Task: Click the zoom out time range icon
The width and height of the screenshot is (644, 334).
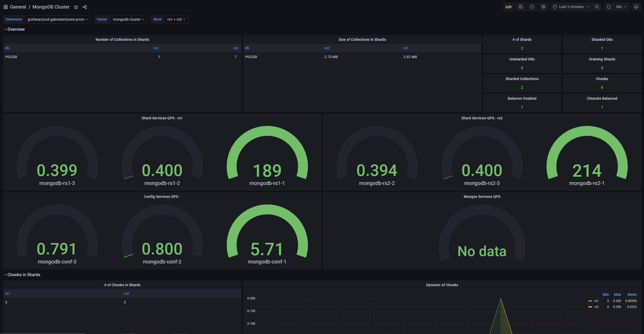Action: (x=597, y=7)
